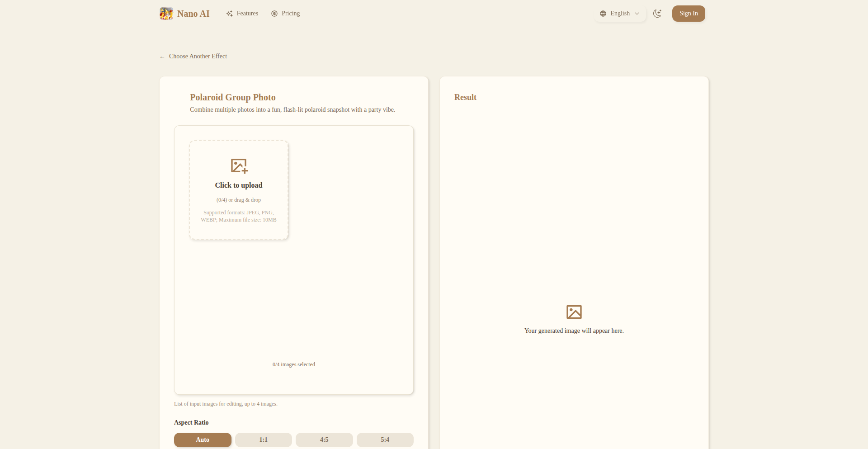Click the 'Combine multiple photos' description text

tap(292, 110)
